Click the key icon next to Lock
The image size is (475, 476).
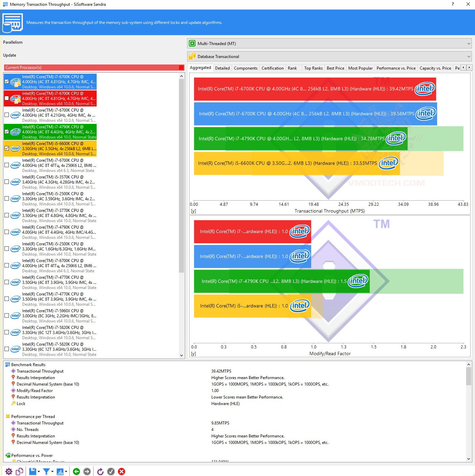(13, 404)
